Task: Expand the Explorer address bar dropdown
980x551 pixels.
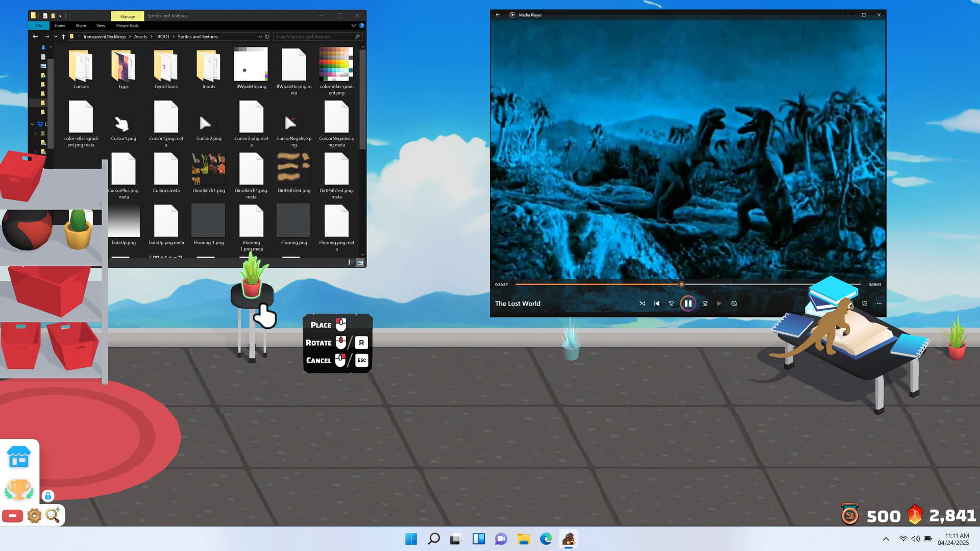Action: (x=260, y=36)
